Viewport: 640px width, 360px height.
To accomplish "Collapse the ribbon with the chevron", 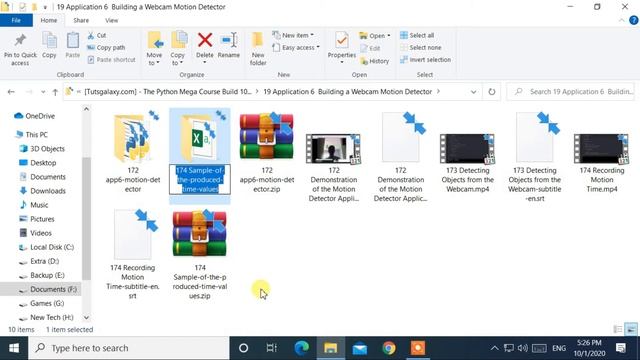I will tap(621, 20).
